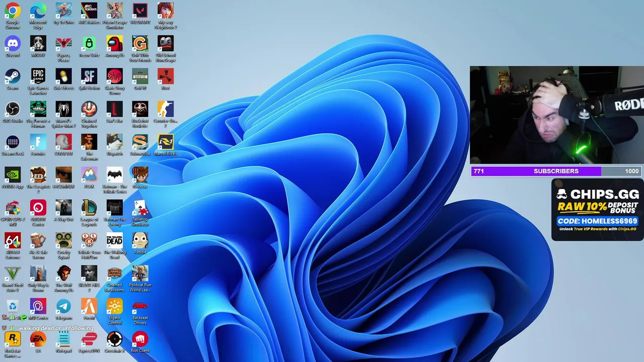Select the Fortnite desktop icon
This screenshot has height=362, width=644.
pos(38,142)
